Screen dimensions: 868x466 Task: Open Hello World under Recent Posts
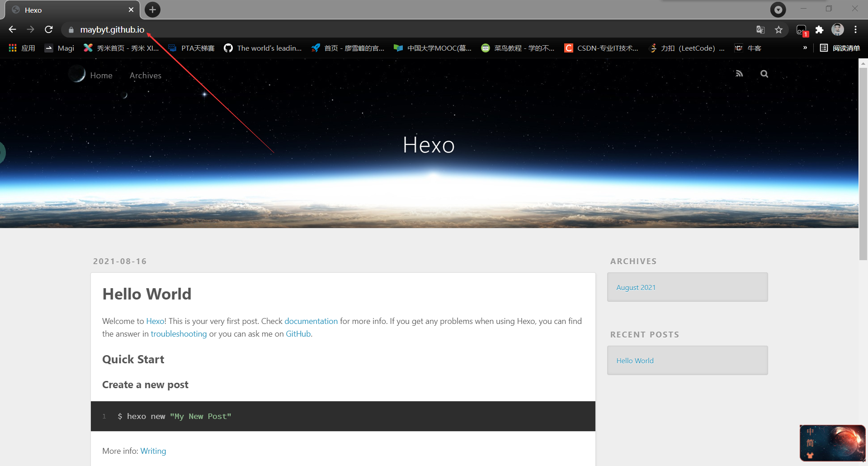[635, 361]
